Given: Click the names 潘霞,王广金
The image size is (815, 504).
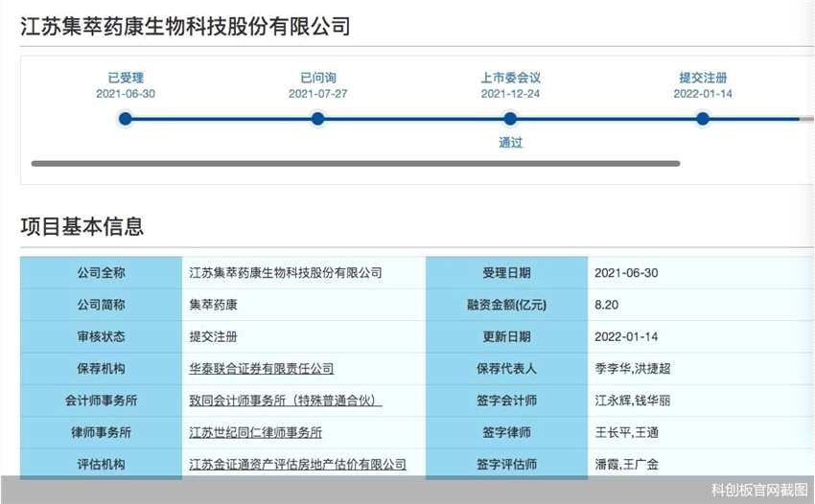Looking at the screenshot, I should coord(627,465).
